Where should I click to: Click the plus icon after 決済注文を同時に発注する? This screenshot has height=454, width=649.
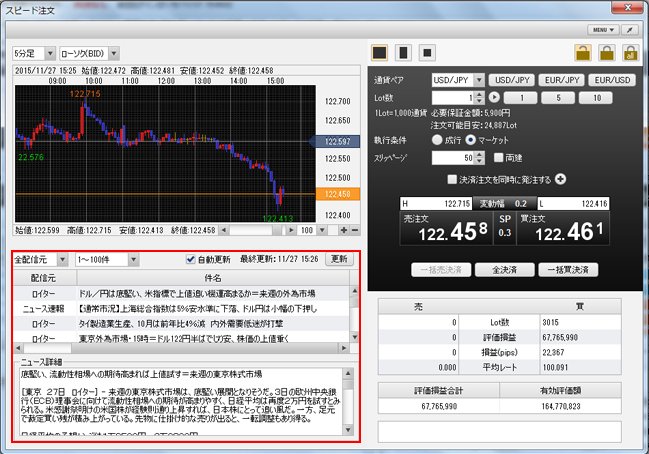tap(561, 179)
